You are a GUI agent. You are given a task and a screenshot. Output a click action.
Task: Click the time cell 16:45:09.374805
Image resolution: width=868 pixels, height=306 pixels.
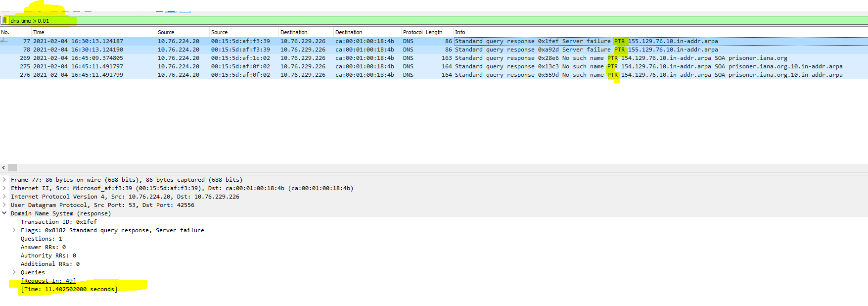[78, 58]
